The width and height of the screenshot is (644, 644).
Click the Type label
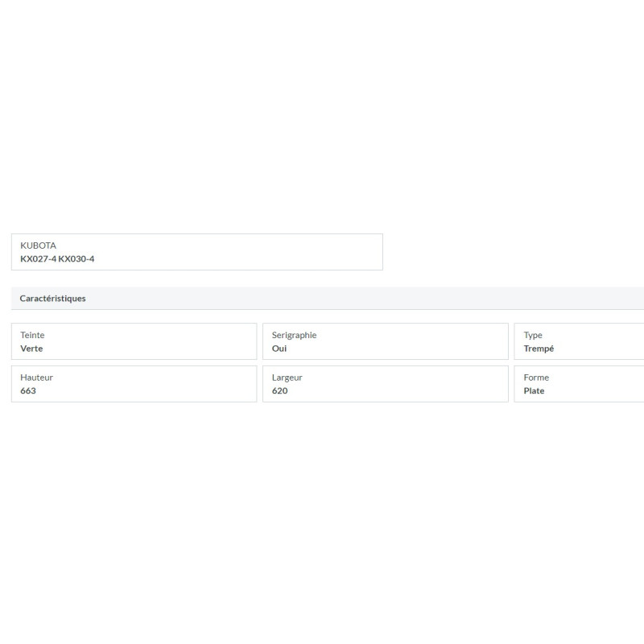(533, 335)
